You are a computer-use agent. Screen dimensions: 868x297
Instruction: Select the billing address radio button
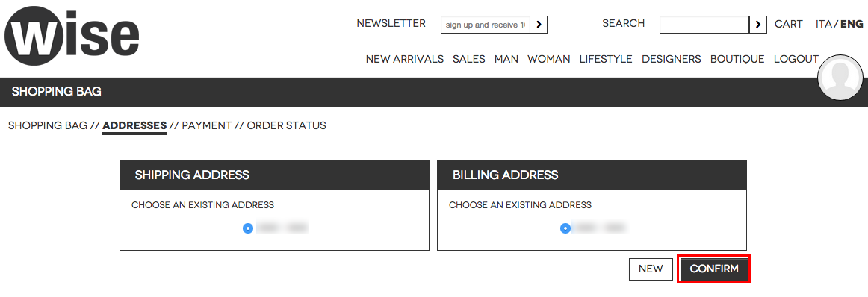tap(565, 228)
